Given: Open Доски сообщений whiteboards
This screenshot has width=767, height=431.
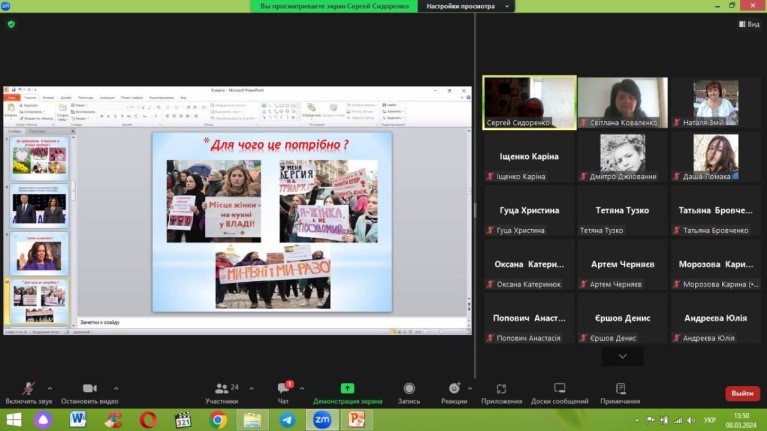Looking at the screenshot, I should (x=560, y=393).
